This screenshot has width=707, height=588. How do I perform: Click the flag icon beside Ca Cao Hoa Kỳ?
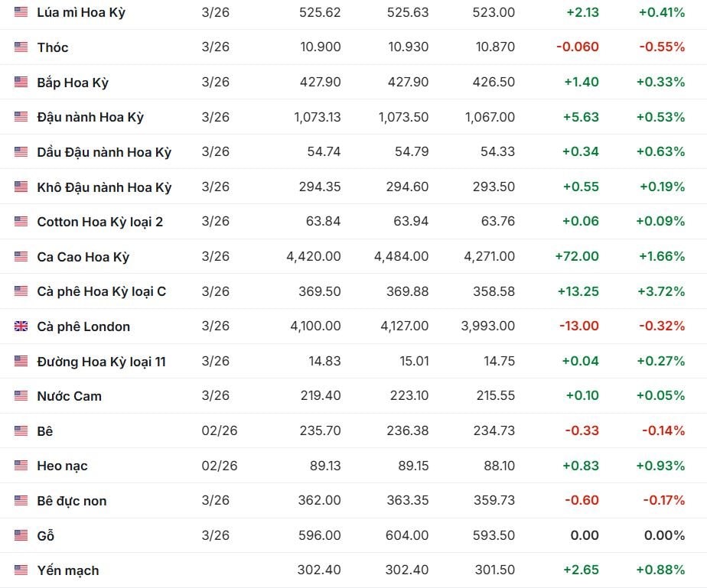(21, 257)
